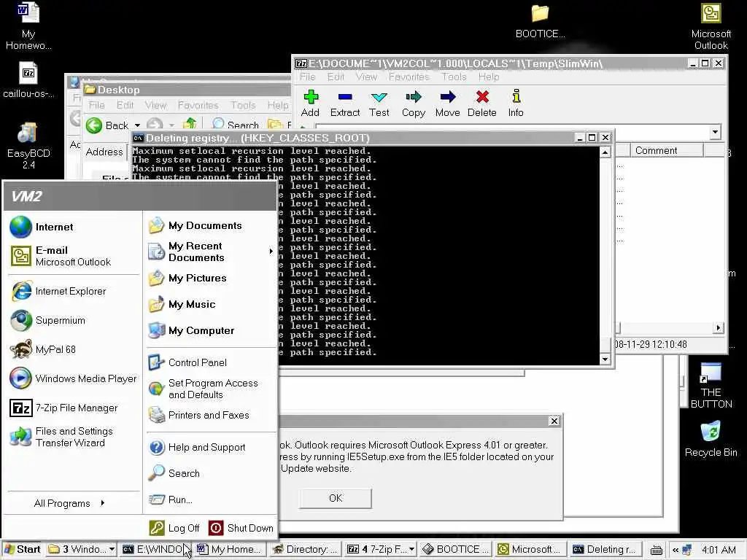Open Edit menu in 7-Zip window

click(x=336, y=77)
